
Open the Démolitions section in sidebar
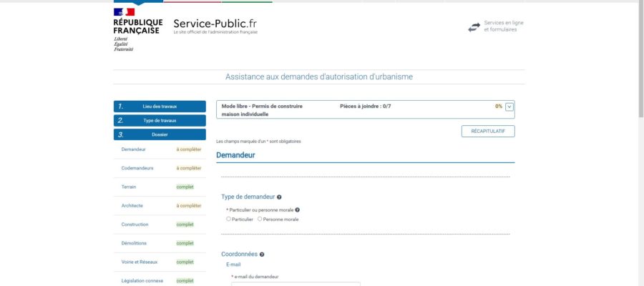click(x=134, y=243)
